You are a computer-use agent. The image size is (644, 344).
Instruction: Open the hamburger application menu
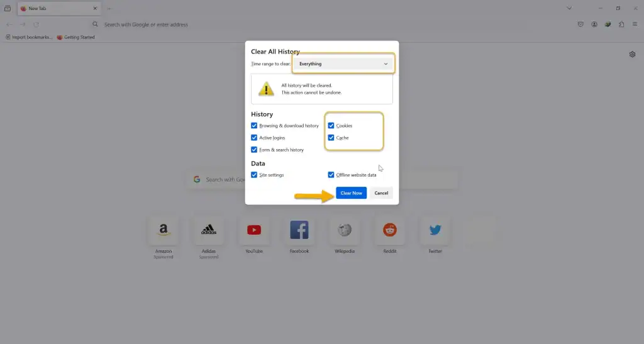pyautogui.click(x=635, y=25)
